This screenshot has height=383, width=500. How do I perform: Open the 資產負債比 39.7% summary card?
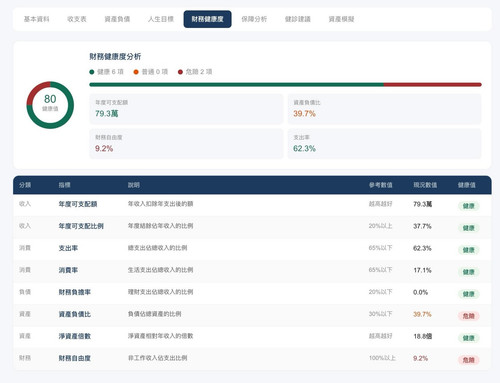coord(385,109)
